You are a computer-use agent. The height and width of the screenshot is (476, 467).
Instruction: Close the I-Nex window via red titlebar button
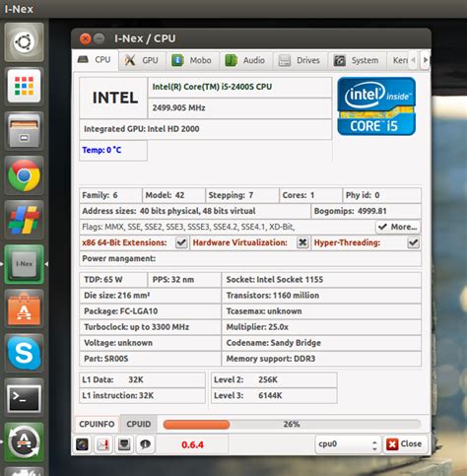tap(85, 39)
